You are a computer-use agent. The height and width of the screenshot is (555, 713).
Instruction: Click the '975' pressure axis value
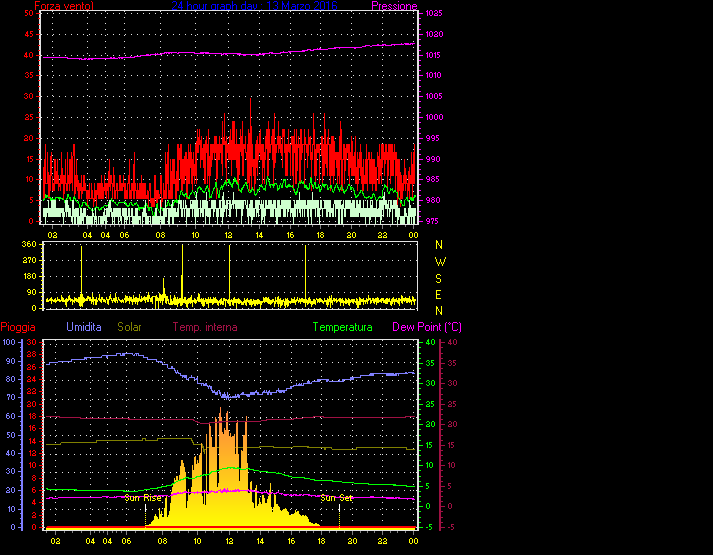[x=432, y=221]
